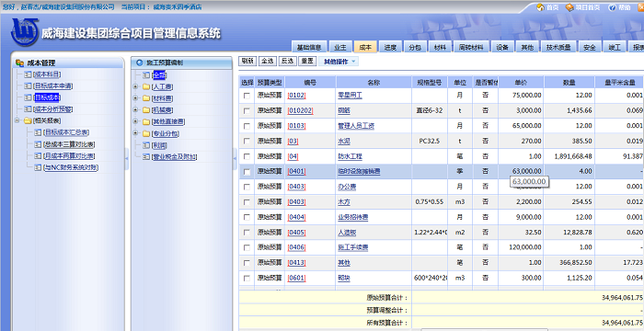Click the folder icon of 机械费

pyautogui.click(x=146, y=110)
